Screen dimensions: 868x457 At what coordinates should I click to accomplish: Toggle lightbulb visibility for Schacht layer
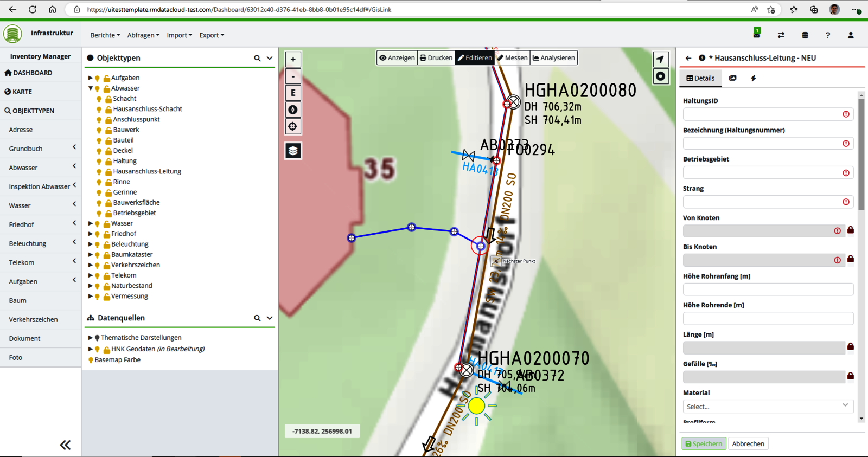coord(99,99)
